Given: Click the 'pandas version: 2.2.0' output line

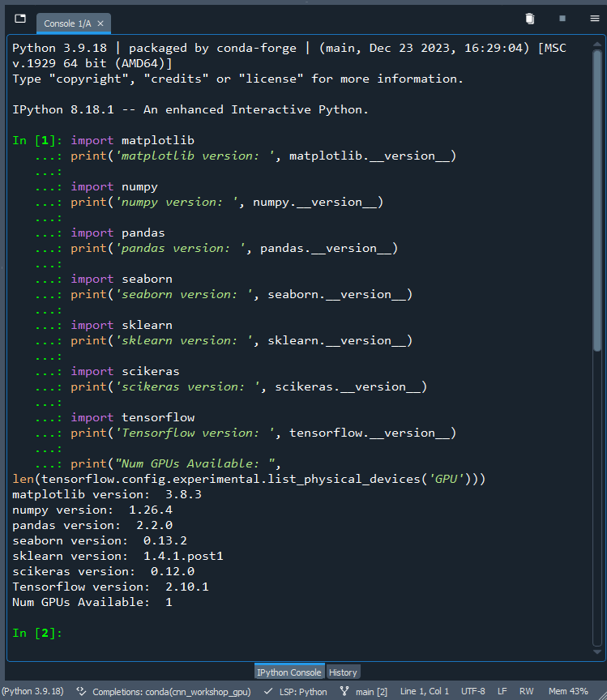Looking at the screenshot, I should tap(92, 526).
